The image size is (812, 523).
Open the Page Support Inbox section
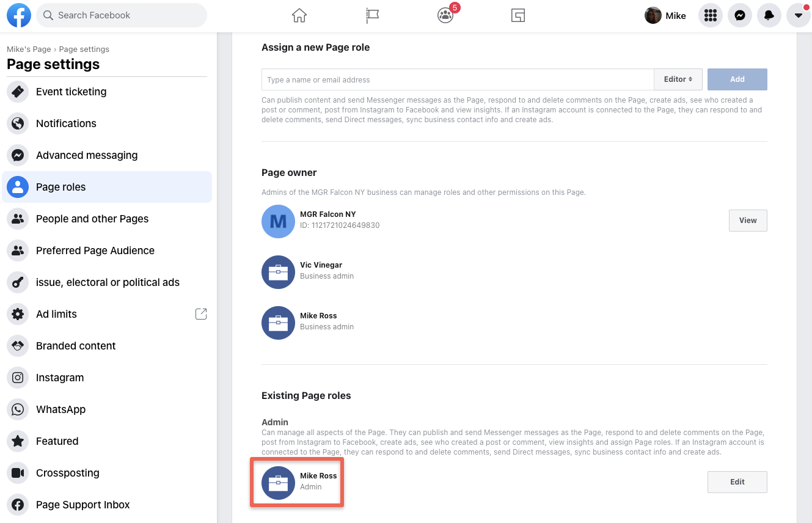(82, 505)
